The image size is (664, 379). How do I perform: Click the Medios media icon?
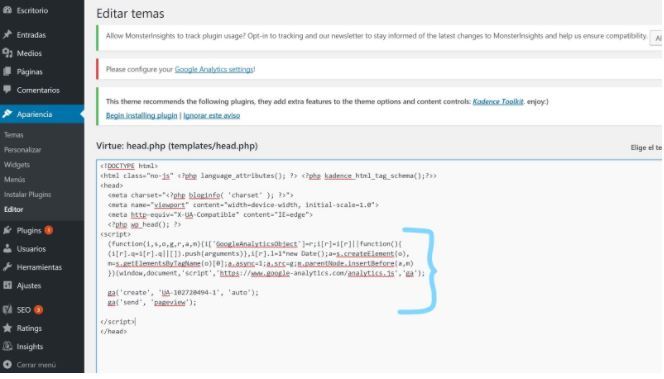tap(7, 53)
